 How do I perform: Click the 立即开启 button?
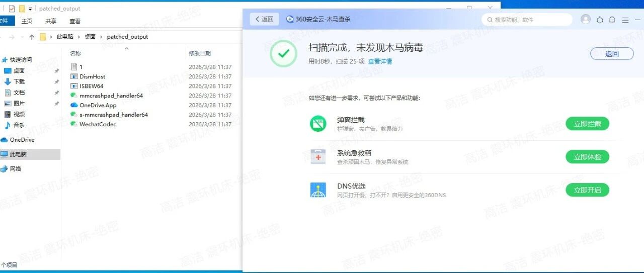click(x=587, y=190)
